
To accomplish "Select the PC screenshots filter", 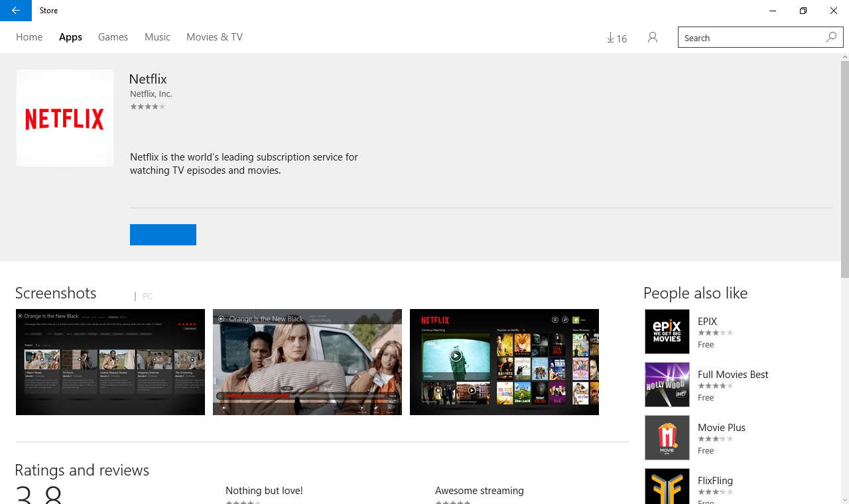I will click(x=147, y=296).
